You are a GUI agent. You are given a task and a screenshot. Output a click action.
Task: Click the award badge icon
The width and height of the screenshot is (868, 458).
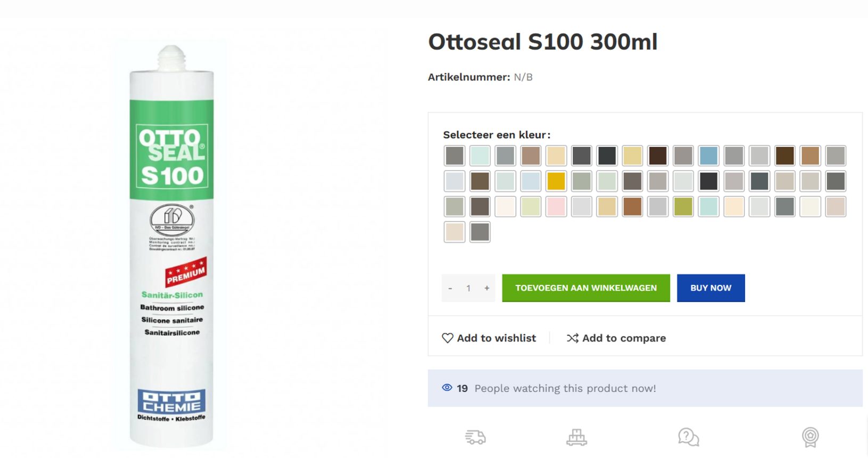810,437
